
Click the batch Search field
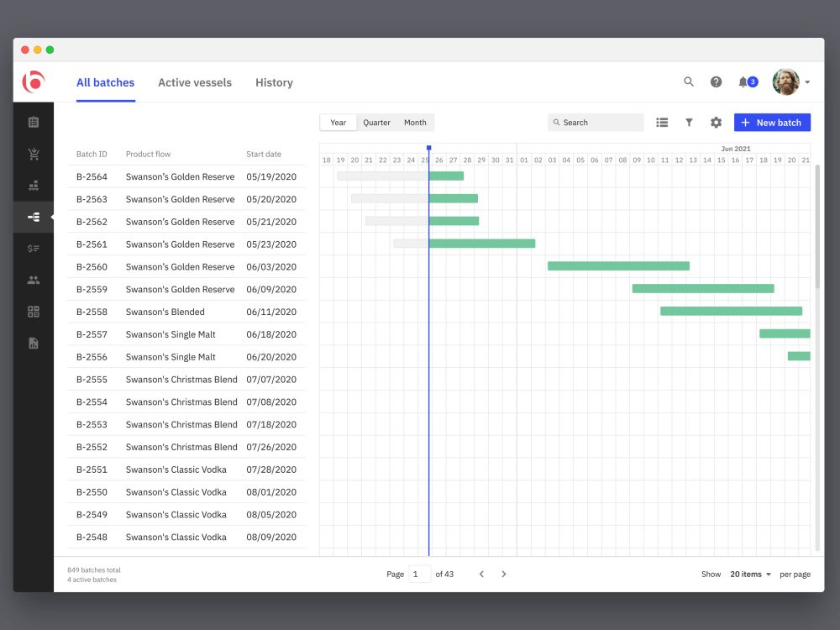[596, 123]
